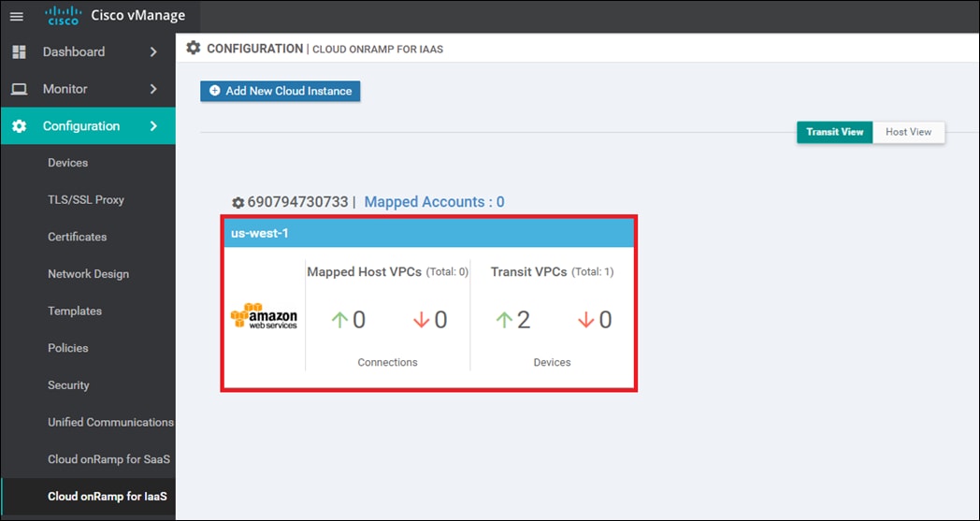Click the us-west-1 region header

(x=428, y=233)
